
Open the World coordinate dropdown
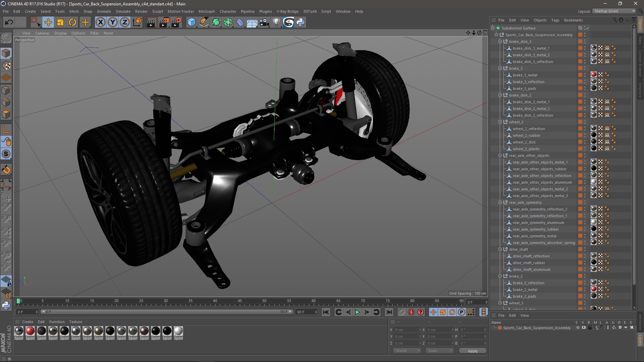(x=407, y=351)
